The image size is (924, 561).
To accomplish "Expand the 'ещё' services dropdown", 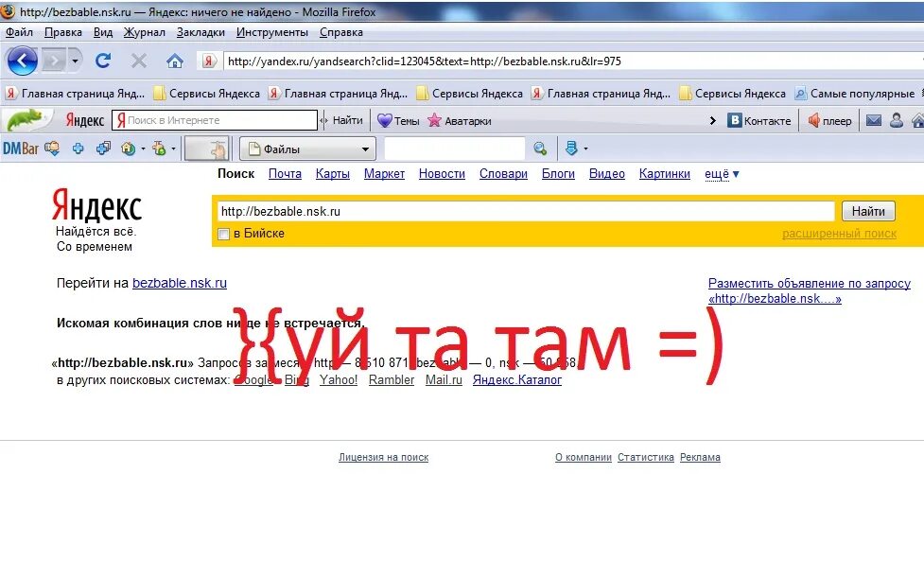I will (722, 174).
